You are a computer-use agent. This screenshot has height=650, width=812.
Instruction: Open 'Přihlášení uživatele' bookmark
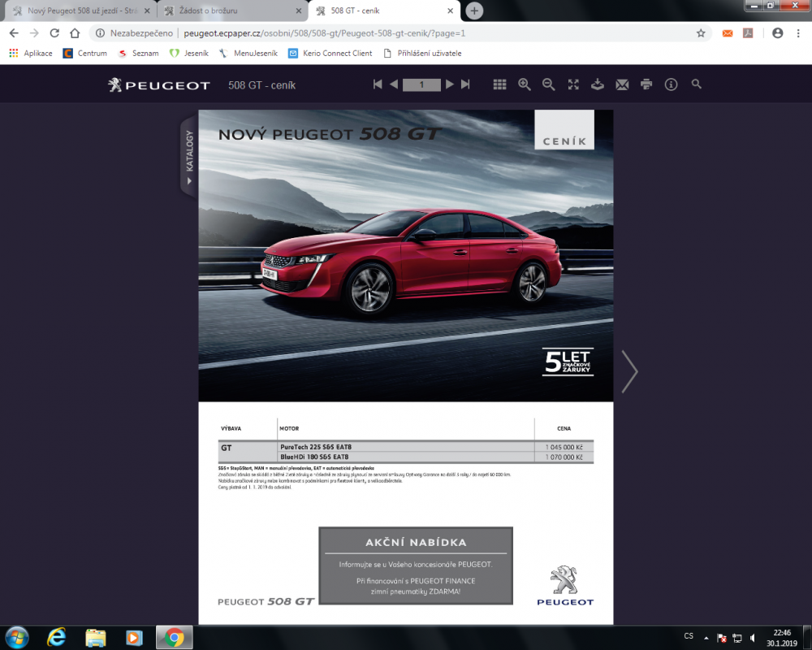(x=422, y=54)
